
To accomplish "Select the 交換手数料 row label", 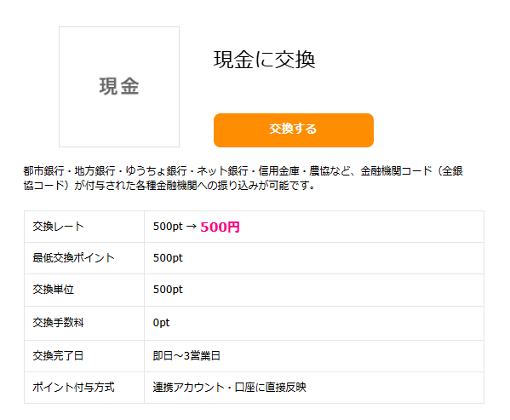I will 58,323.
